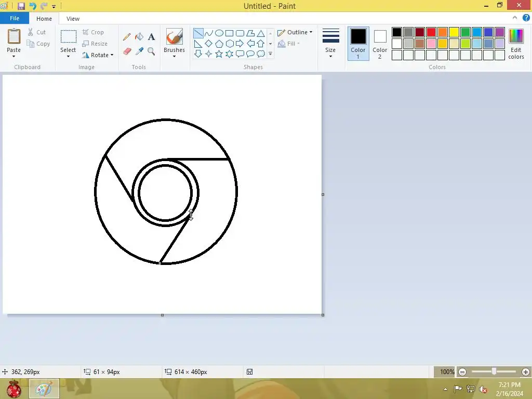532x399 pixels.
Task: Choose the Line shape
Action: pos(198,33)
